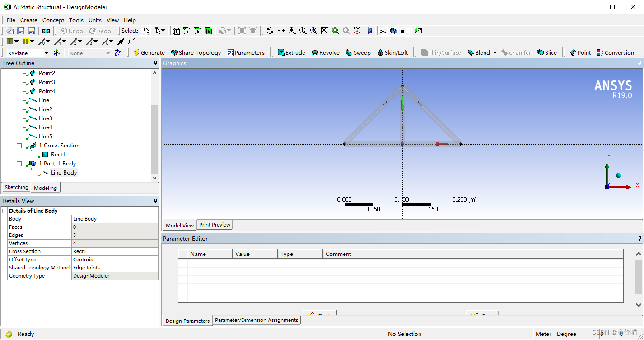Go to the Previous View (green arrow)
644x340 pixels.
click(336, 31)
